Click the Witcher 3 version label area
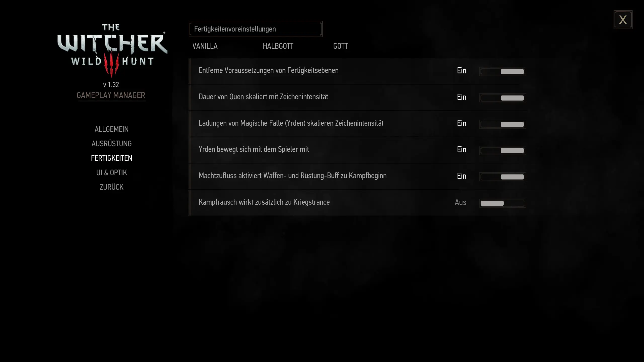 [x=111, y=84]
